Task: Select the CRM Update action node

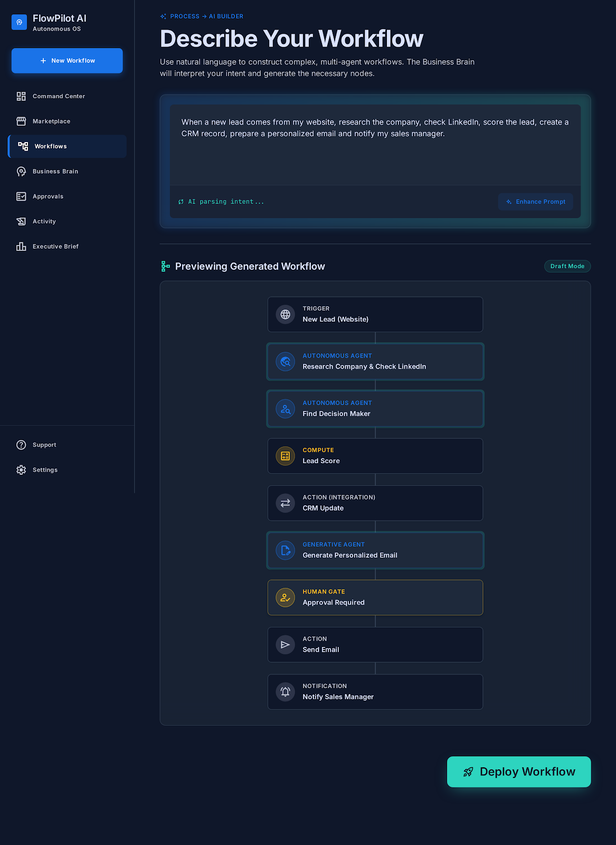Action: (x=375, y=503)
